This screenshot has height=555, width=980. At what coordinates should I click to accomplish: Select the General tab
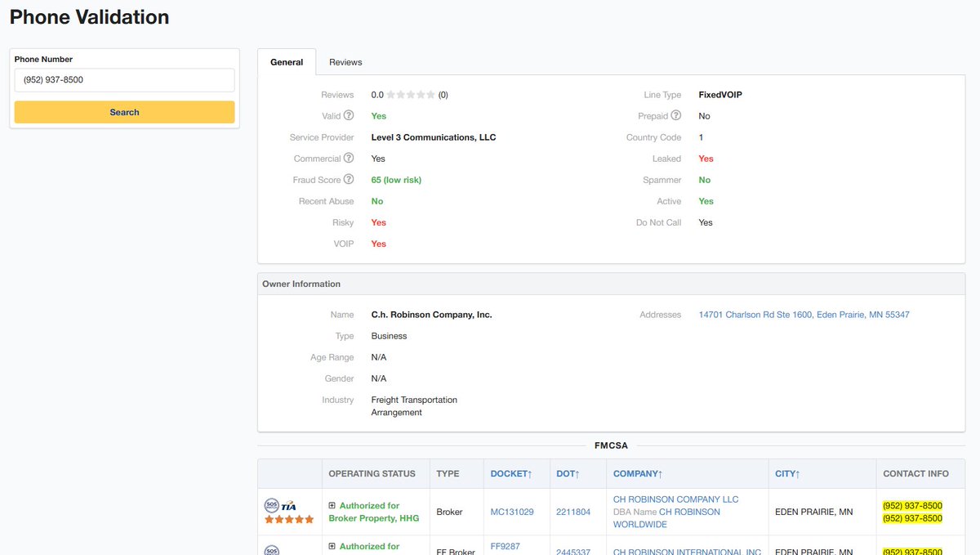[287, 62]
